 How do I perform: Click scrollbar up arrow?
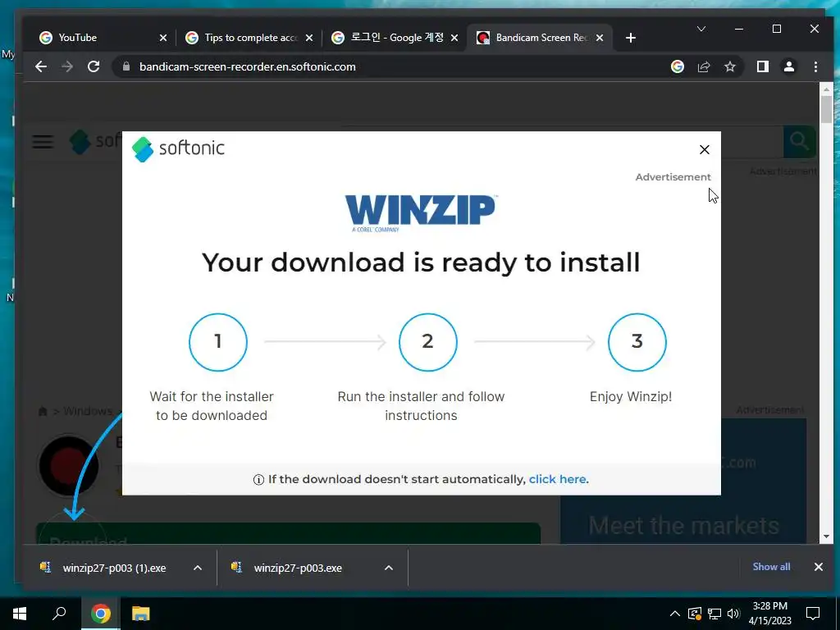point(825,89)
